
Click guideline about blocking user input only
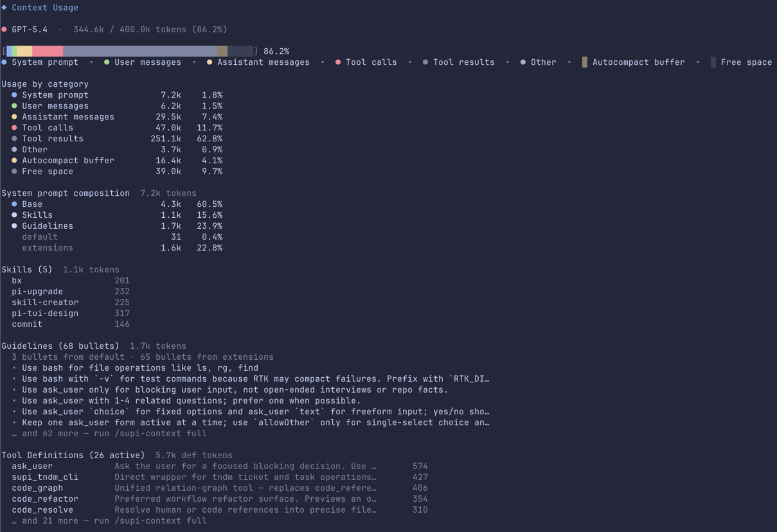click(x=230, y=390)
